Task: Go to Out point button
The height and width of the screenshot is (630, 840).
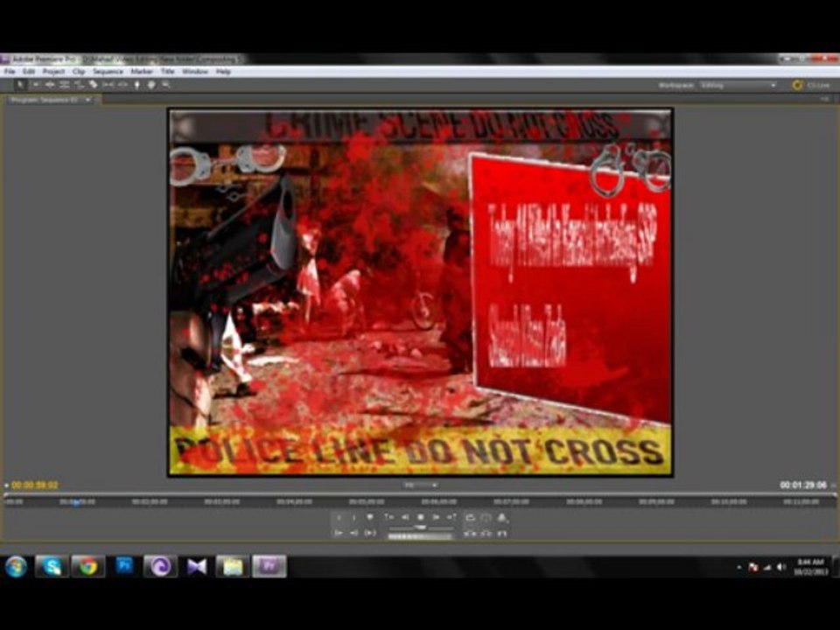Action: pos(353,533)
